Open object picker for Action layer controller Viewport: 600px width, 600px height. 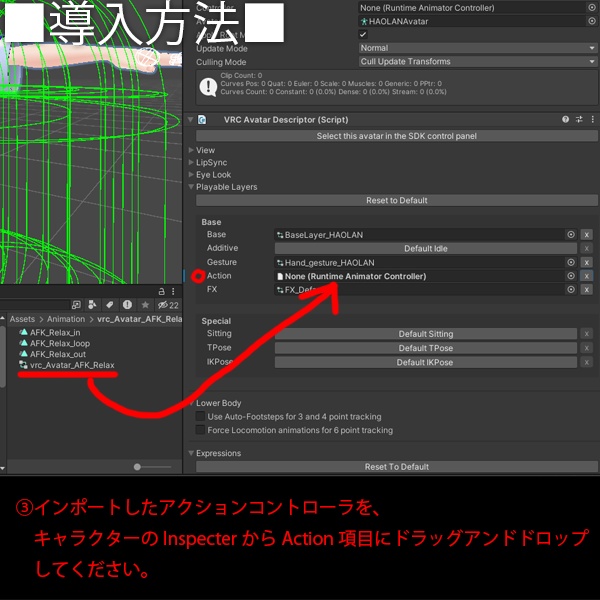571,276
